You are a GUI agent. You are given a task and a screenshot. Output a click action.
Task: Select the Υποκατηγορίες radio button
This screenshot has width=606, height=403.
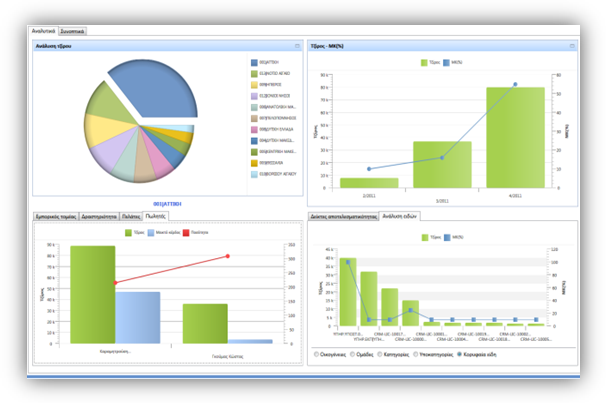tap(415, 354)
